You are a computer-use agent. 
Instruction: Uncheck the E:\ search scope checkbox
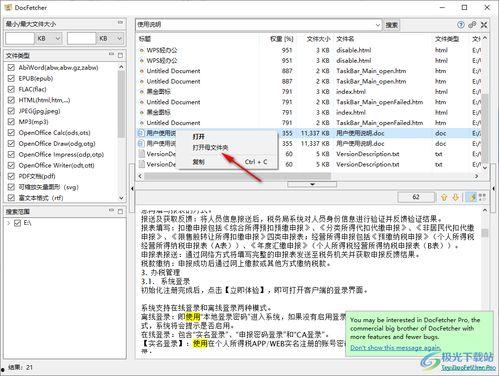[18, 223]
